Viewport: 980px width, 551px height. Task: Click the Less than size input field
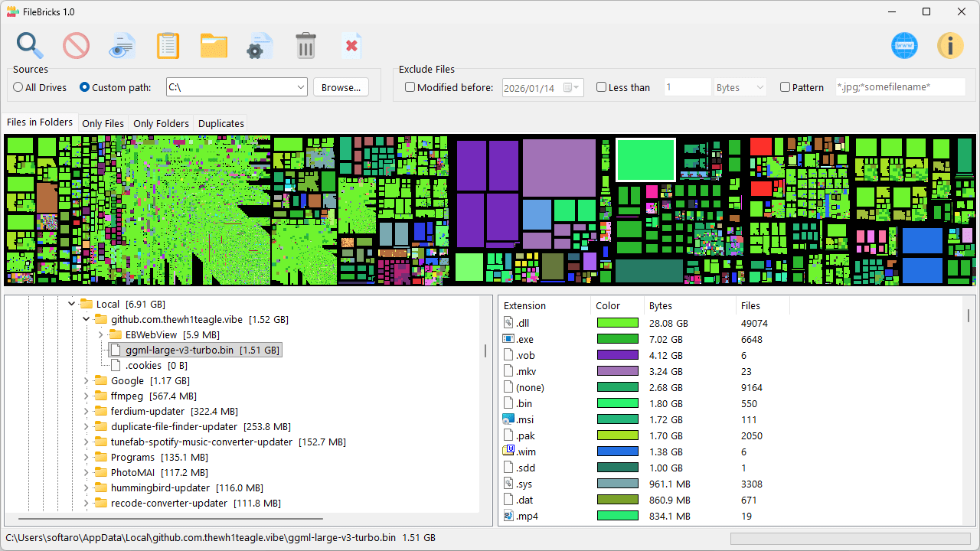point(688,87)
